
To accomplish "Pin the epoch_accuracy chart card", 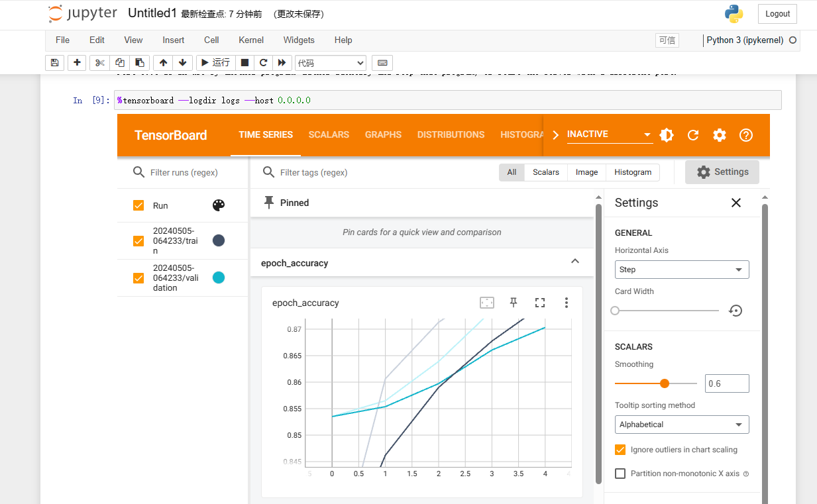I will click(513, 303).
